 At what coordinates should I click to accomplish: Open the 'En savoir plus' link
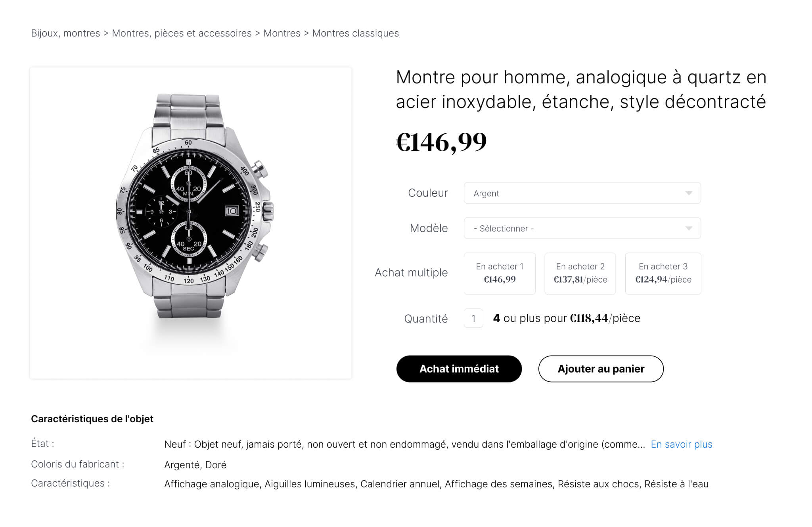coord(681,444)
